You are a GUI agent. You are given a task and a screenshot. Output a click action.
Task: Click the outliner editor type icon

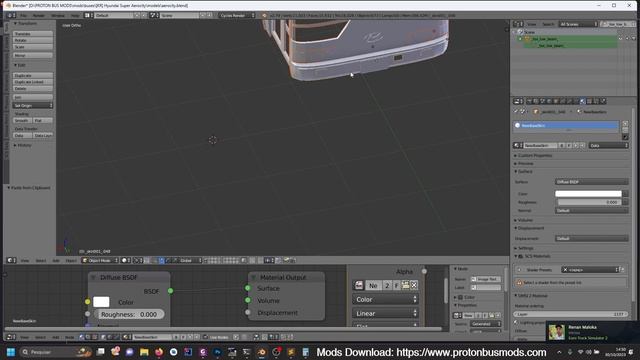(518, 24)
